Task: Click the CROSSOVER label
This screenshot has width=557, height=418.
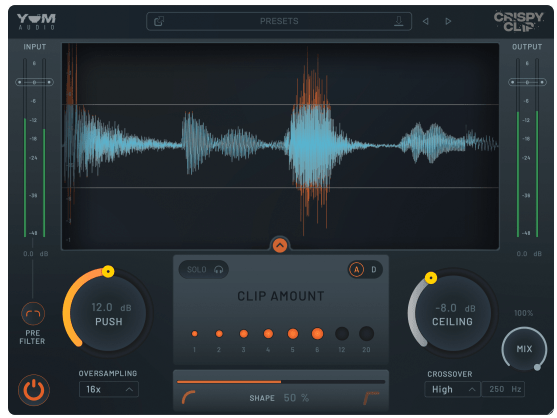Action: [x=450, y=374]
